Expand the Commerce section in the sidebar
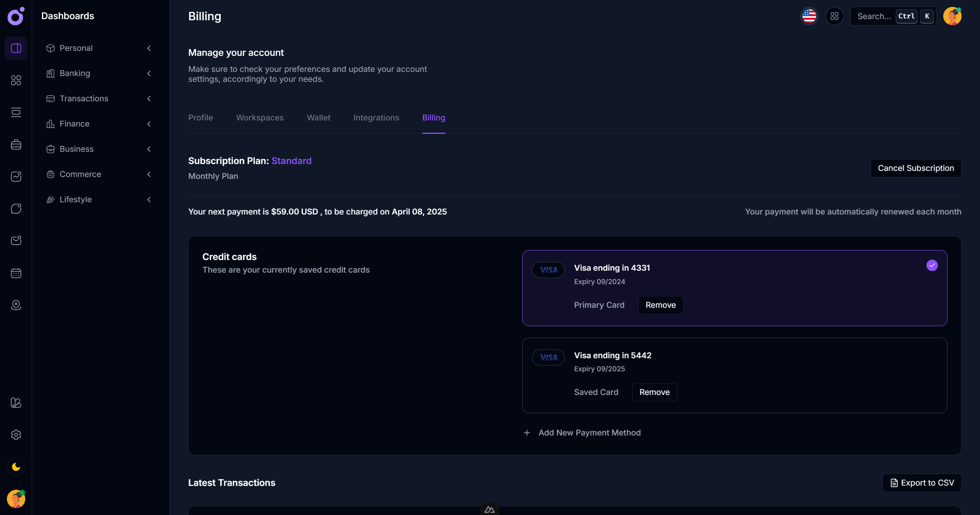The width and height of the screenshot is (980, 515). (x=149, y=174)
